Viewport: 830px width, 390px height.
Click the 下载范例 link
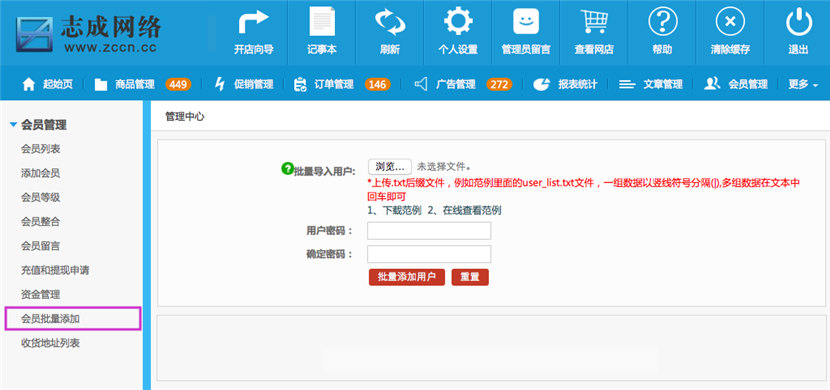(x=402, y=211)
